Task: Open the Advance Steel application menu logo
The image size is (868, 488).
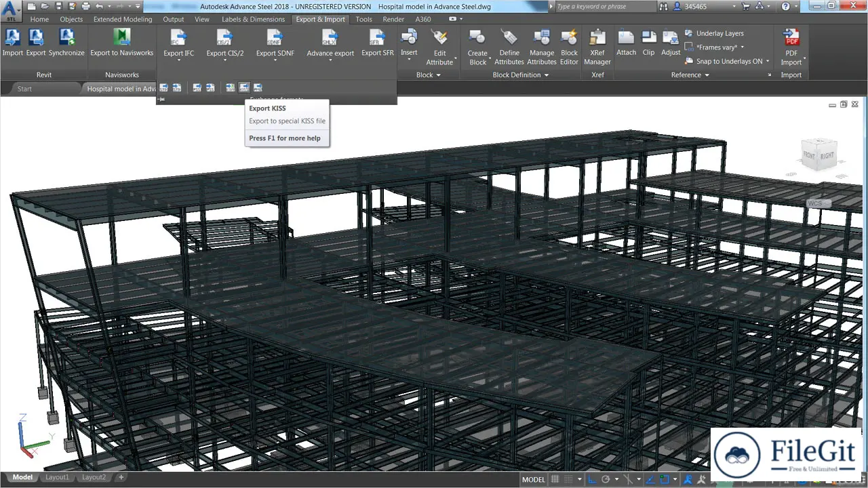Action: [x=11, y=10]
